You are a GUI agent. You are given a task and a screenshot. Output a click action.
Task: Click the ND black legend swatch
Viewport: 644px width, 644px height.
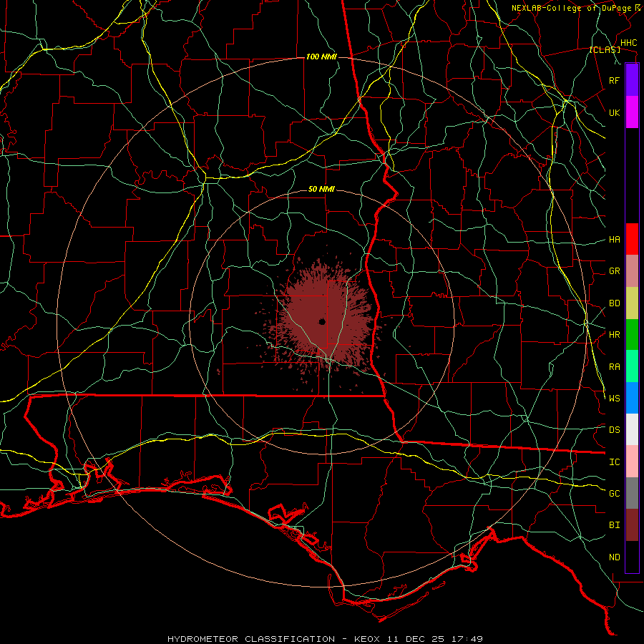coord(632,557)
